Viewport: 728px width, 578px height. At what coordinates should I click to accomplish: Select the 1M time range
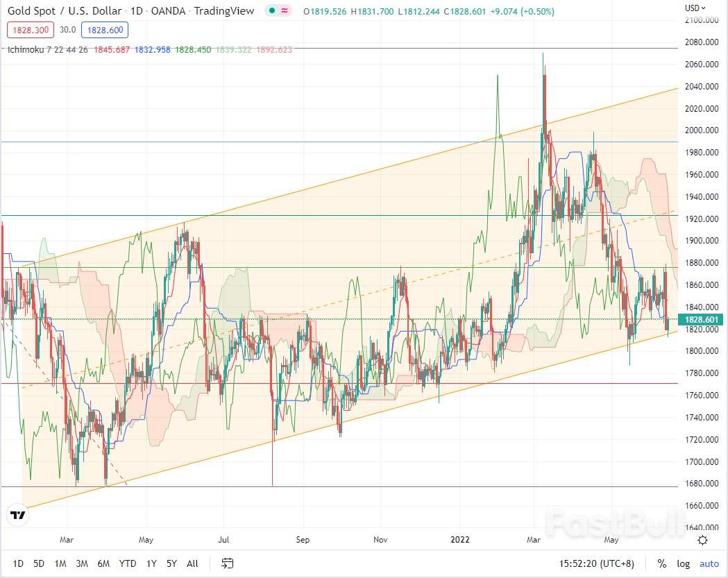[x=60, y=563]
